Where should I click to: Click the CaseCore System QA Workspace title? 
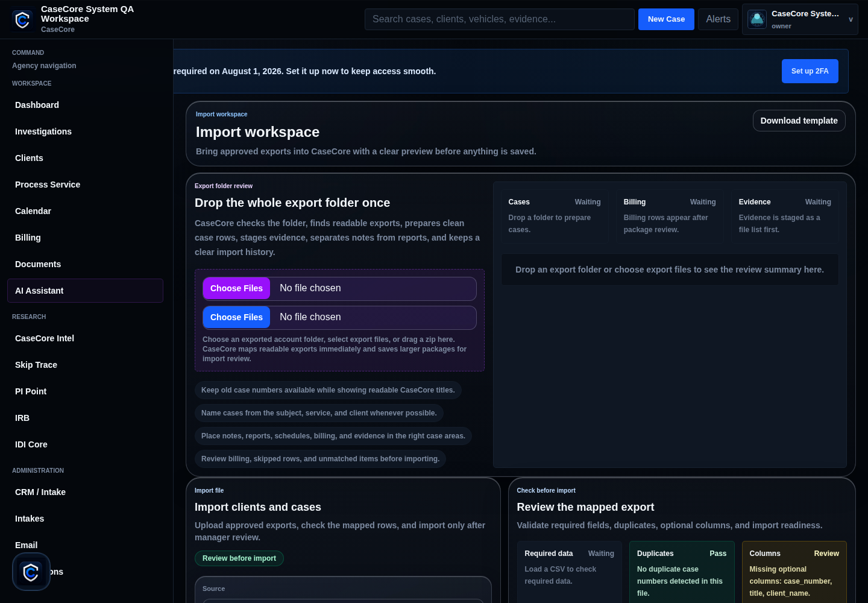point(87,14)
